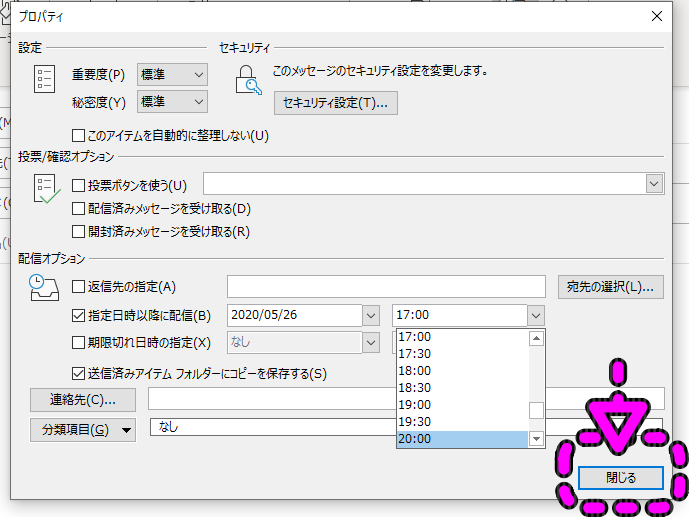Enable 返信先の指定 checkbox
This screenshot has height=517, width=689.
[x=78, y=287]
